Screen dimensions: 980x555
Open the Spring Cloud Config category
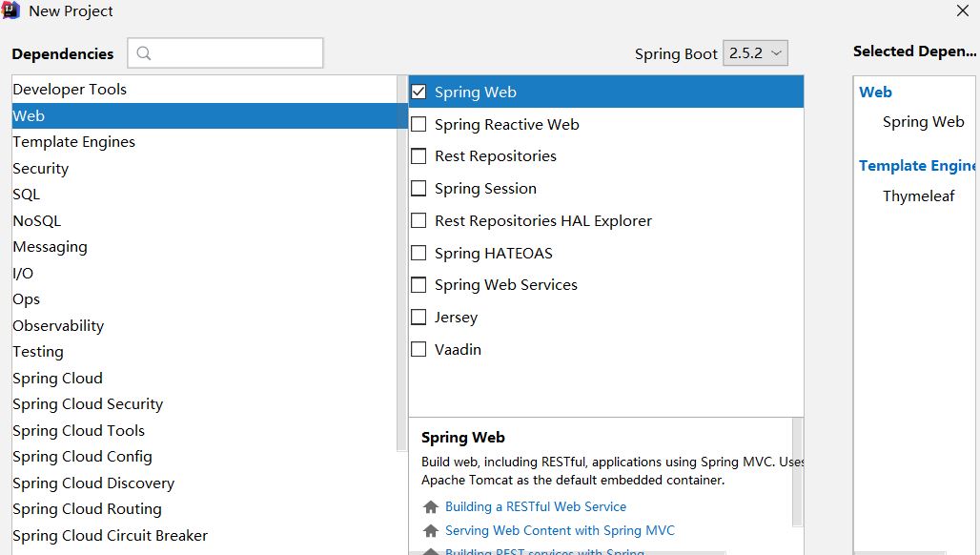click(204, 457)
